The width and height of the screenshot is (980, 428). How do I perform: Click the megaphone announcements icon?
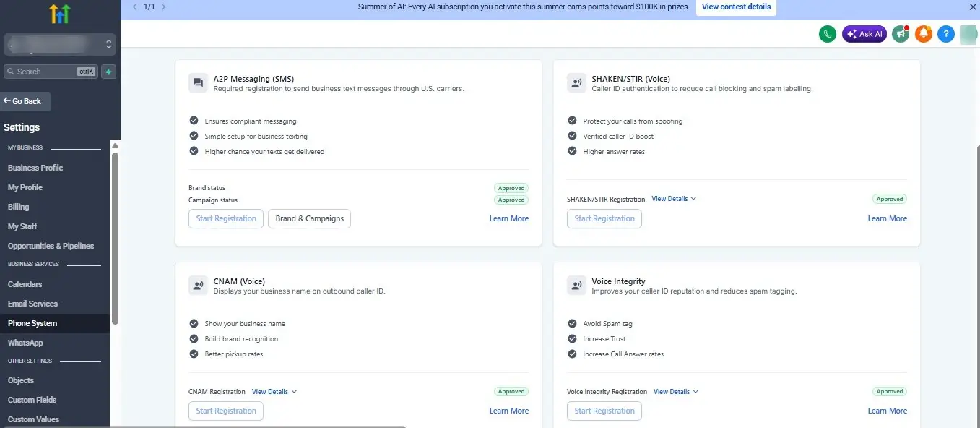[x=900, y=34]
